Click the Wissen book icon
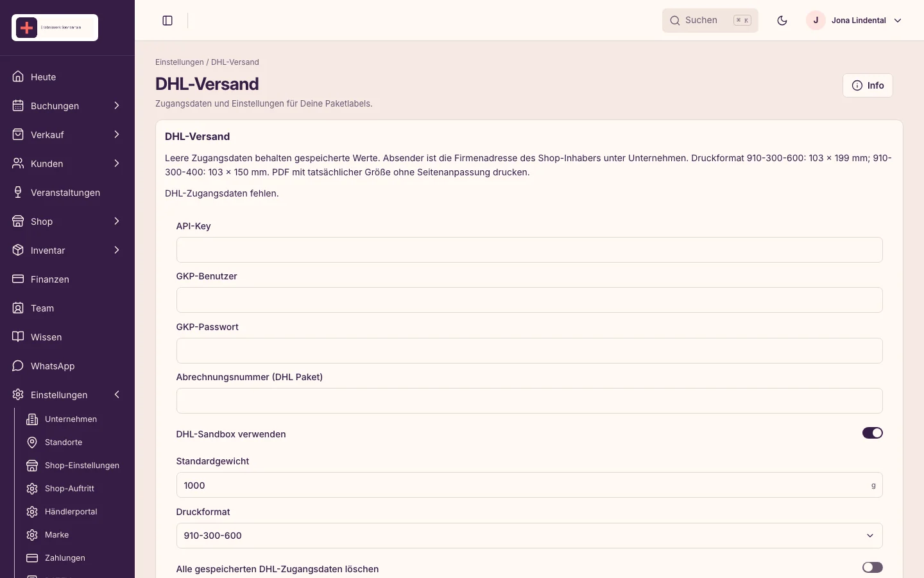The width and height of the screenshot is (924, 578). [18, 337]
